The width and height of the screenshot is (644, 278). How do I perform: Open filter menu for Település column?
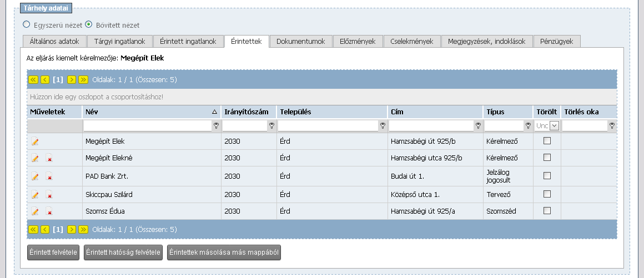(383, 125)
